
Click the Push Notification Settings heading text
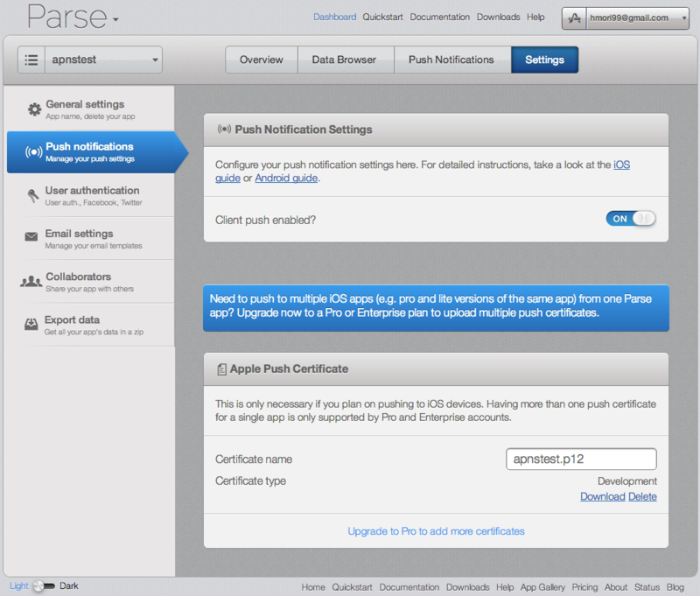pos(304,130)
